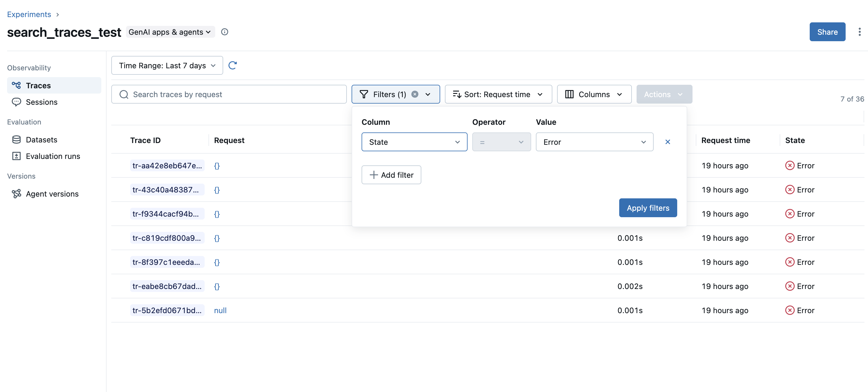
Task: Open Agent versions under Versions
Action: [52, 194]
